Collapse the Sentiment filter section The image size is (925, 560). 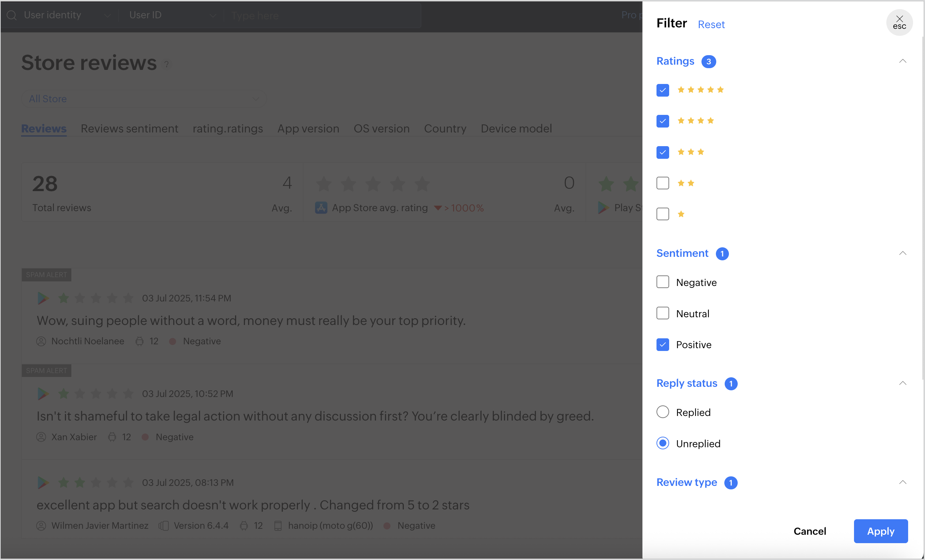pyautogui.click(x=903, y=253)
